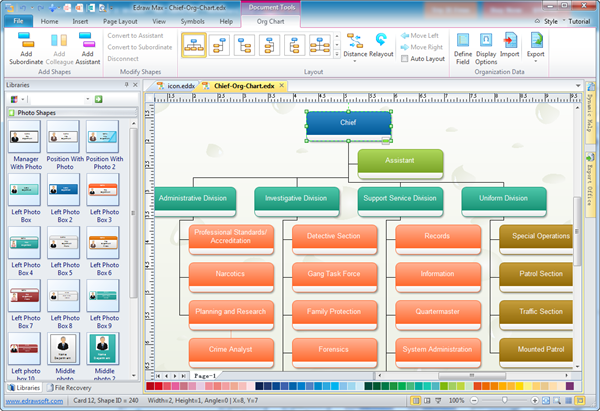Go to last page navigation arrow

pos(184,376)
